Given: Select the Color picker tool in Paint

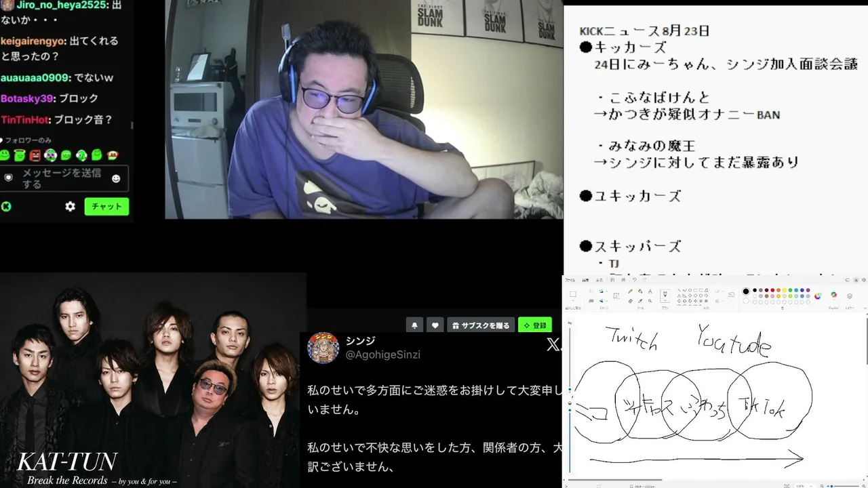Looking at the screenshot, I should pos(640,300).
